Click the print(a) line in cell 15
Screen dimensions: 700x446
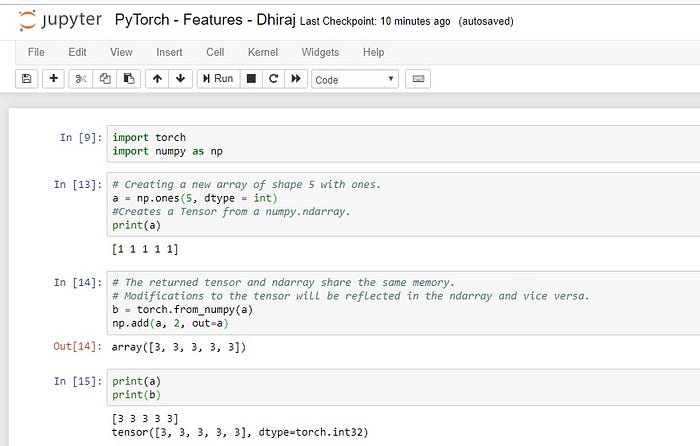136,381
